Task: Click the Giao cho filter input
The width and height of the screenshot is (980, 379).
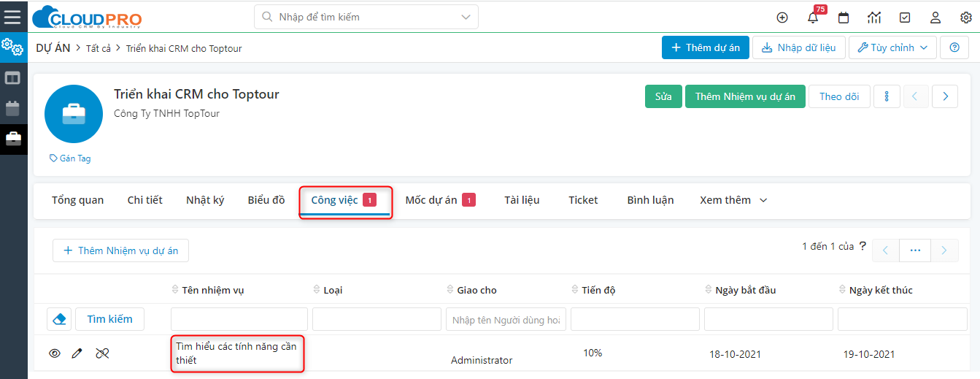Action: click(x=506, y=319)
